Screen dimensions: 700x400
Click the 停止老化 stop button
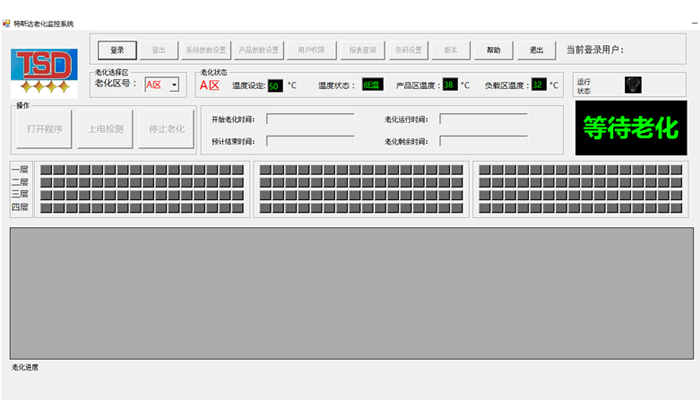[x=166, y=128]
